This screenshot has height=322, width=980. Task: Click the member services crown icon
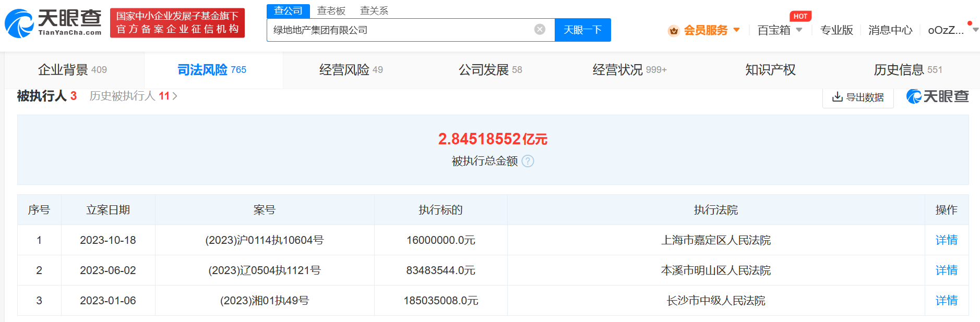tap(674, 31)
